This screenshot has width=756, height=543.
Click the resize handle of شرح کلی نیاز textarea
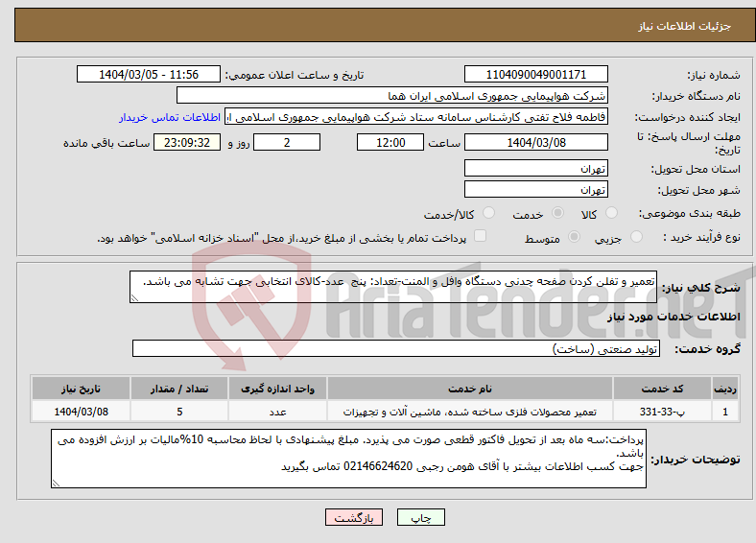134,298
